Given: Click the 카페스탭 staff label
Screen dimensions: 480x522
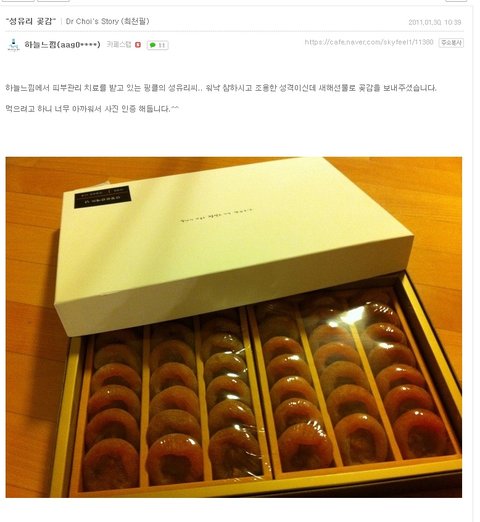Looking at the screenshot, I should [x=119, y=44].
